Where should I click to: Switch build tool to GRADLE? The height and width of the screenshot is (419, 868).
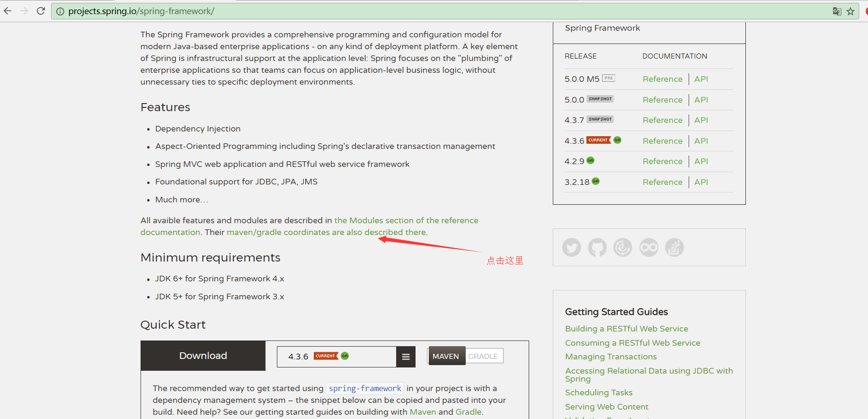(483, 356)
